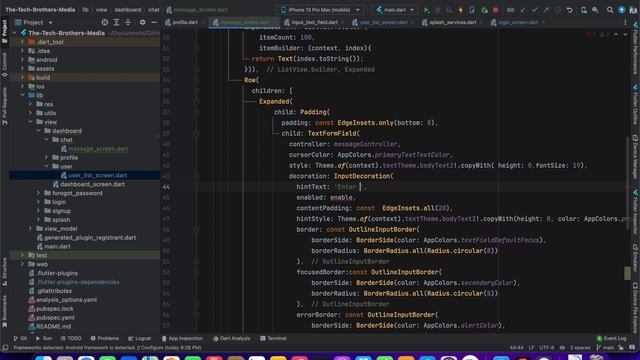
Task: Open the Device Manager side panel
Action: tap(636, 157)
